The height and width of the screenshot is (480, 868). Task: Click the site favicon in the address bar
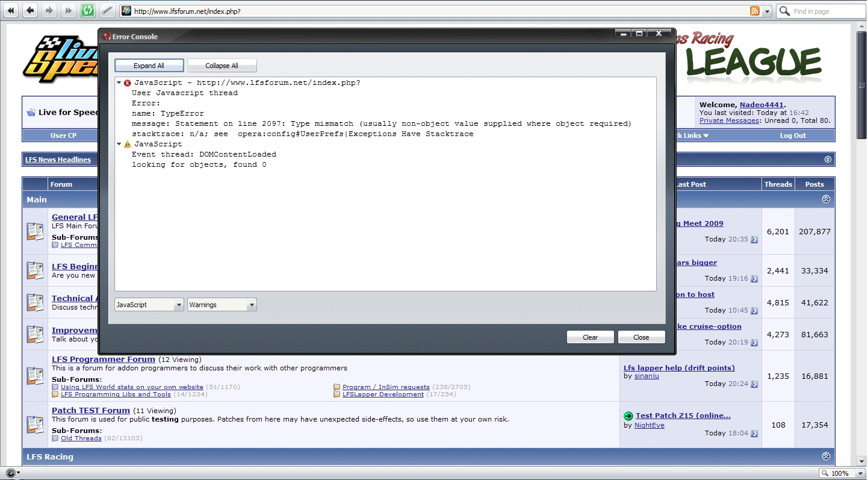(x=126, y=11)
